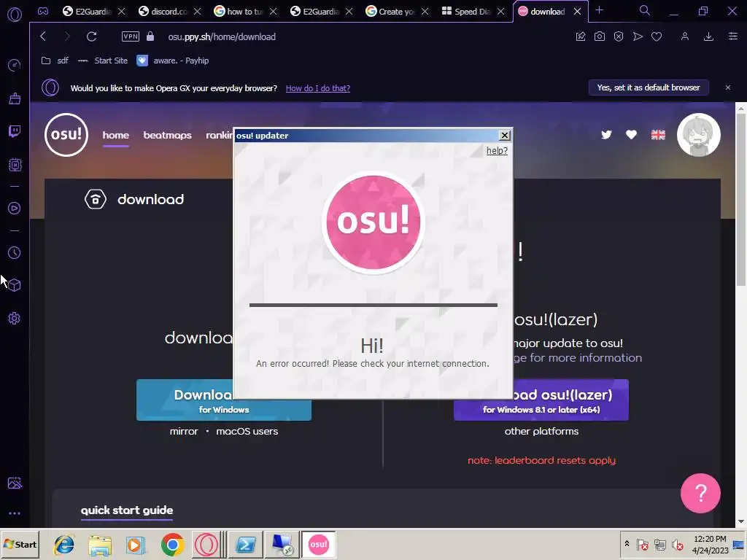Open Start Site bookmark

click(102, 61)
